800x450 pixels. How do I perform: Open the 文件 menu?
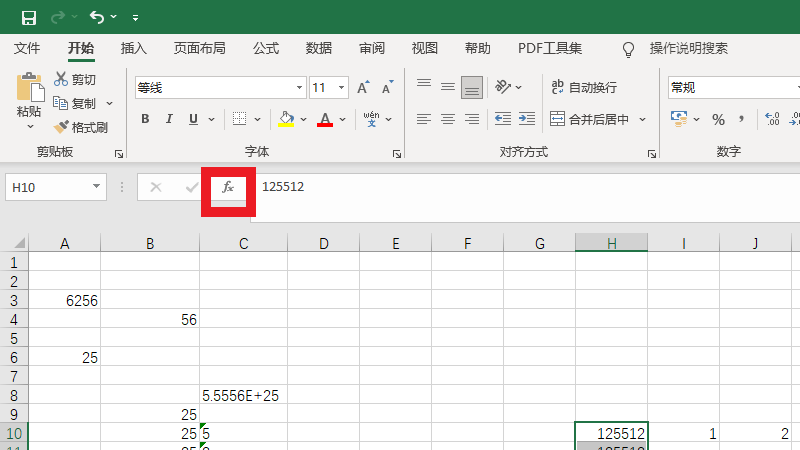tap(27, 48)
